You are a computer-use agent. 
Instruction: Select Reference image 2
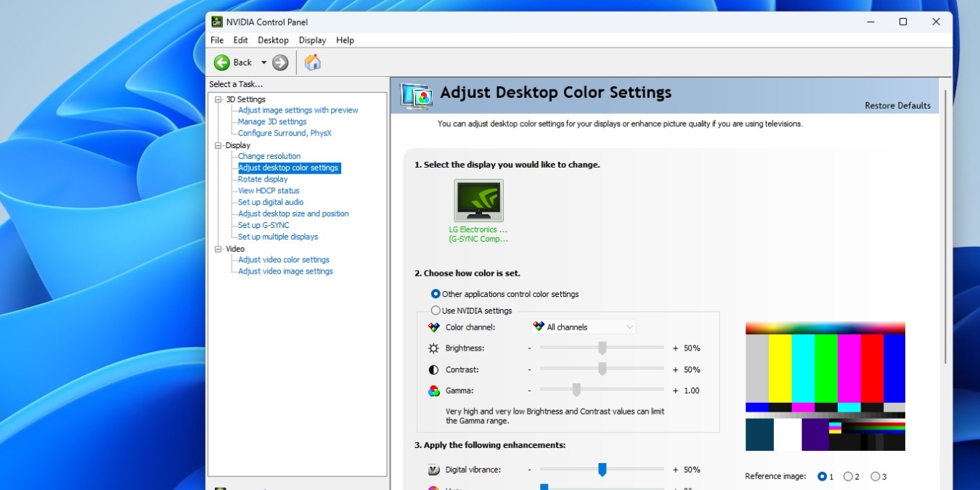tap(849, 477)
